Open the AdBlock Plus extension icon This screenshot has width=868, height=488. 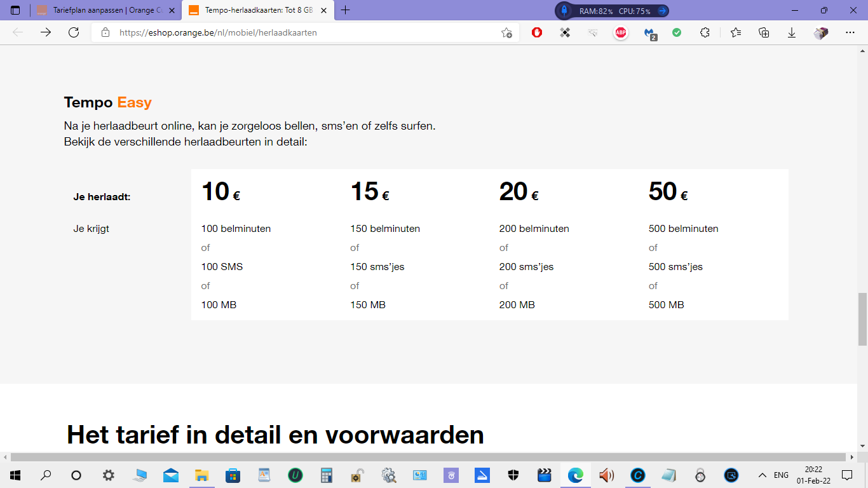tap(621, 32)
